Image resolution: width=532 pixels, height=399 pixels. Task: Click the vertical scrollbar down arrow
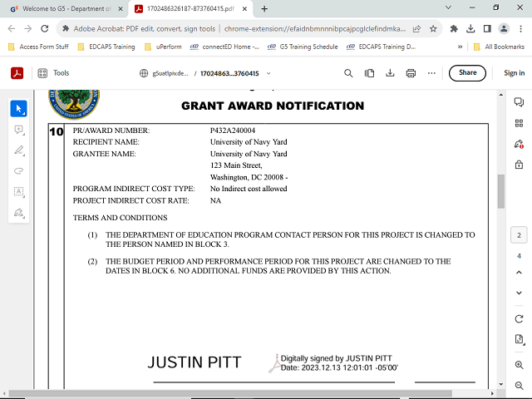pyautogui.click(x=501, y=384)
